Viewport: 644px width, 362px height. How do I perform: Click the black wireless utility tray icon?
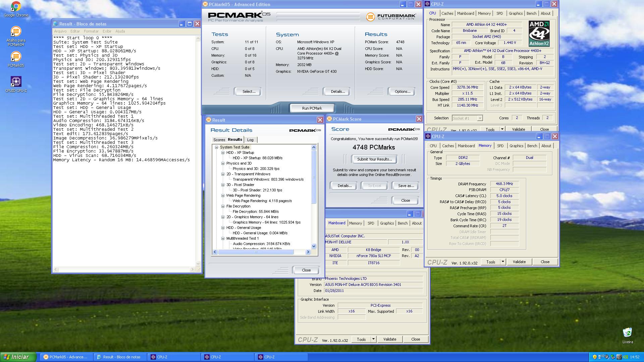[x=619, y=357]
